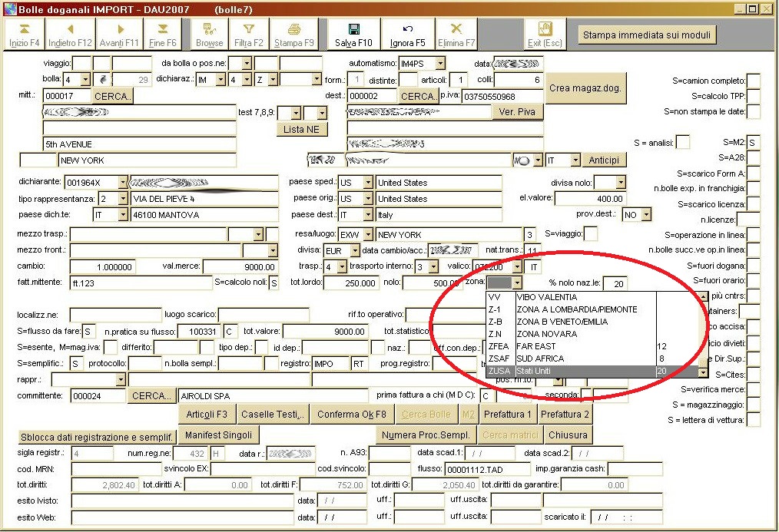Click the Inizio F4 toolbar icon
The height and width of the screenshot is (532, 779).
(24, 35)
